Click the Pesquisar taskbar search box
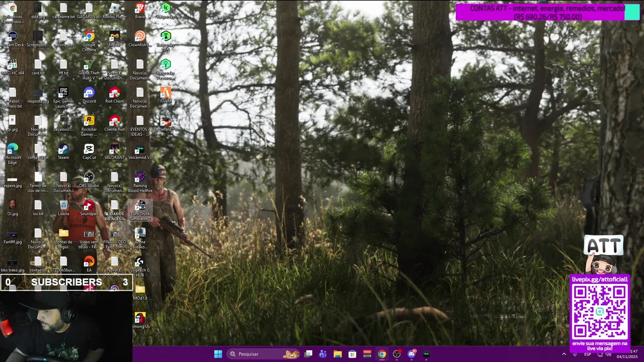This screenshot has height=362, width=644. click(x=264, y=354)
